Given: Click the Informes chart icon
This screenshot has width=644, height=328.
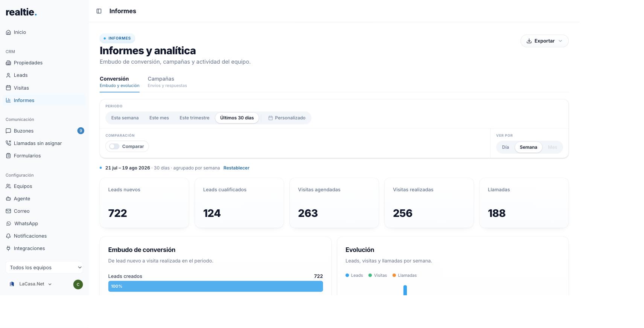Looking at the screenshot, I should (8, 101).
